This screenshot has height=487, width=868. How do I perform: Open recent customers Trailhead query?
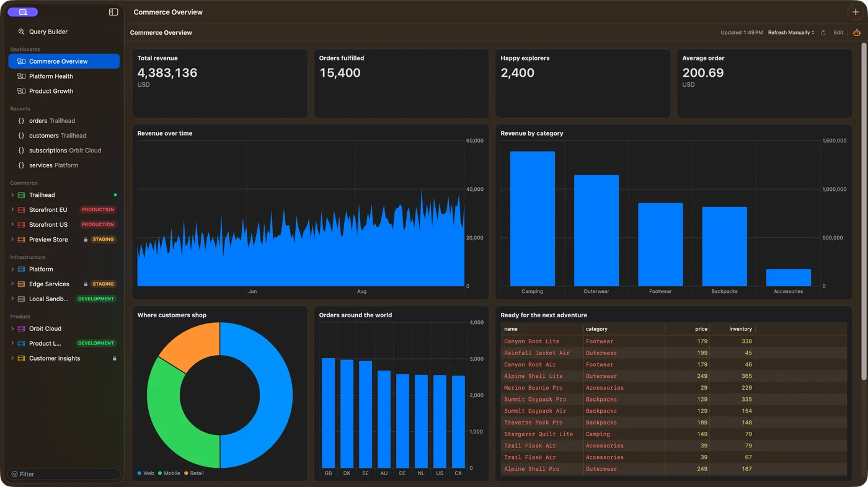64,136
